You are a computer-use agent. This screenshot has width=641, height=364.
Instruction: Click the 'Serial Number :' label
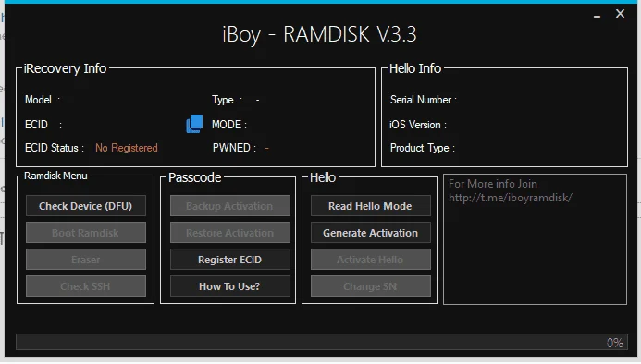tap(424, 100)
